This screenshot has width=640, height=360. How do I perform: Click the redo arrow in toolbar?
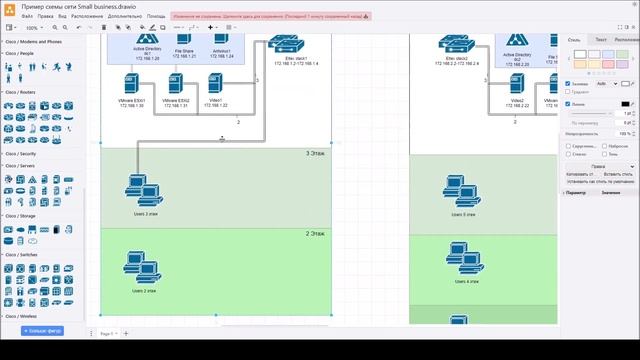pos(90,27)
